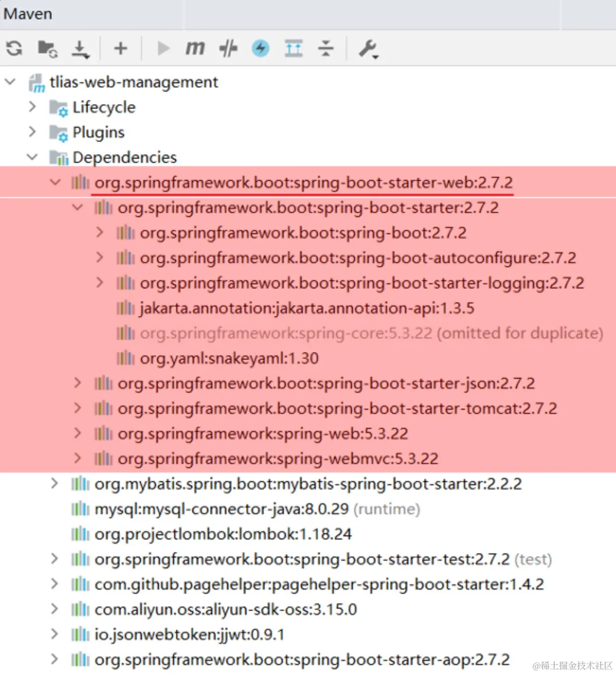Click library icon beside jakarta.annotation-api:1.3.5
Viewport: 616px width, 674px height.
[x=126, y=308]
